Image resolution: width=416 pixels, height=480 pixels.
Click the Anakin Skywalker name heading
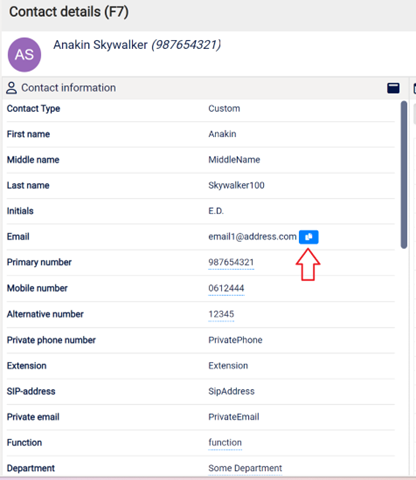click(100, 45)
